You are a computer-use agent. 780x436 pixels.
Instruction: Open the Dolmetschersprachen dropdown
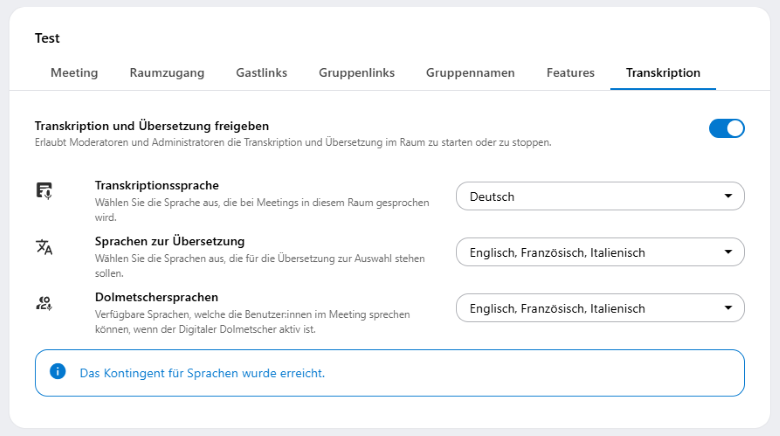[600, 309]
